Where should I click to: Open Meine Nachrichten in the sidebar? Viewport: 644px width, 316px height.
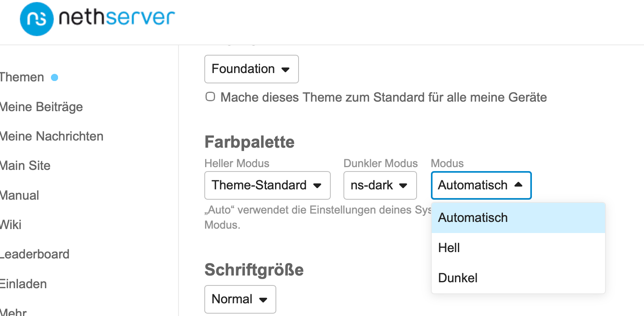(52, 136)
